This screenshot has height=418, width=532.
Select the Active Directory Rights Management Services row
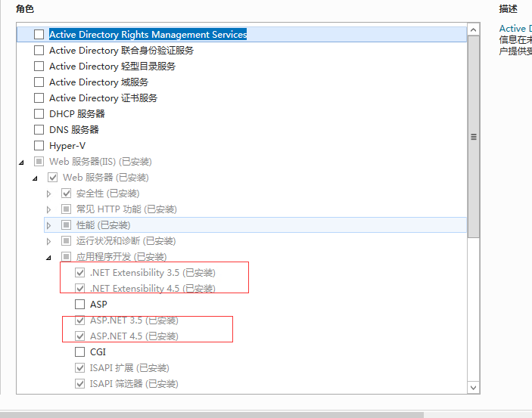point(241,34)
